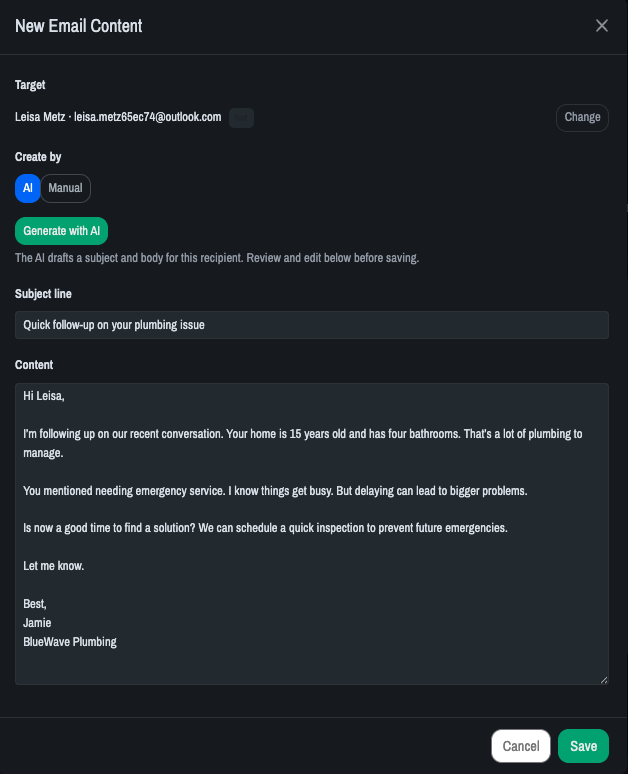Click the 'hot' status badge

241,118
